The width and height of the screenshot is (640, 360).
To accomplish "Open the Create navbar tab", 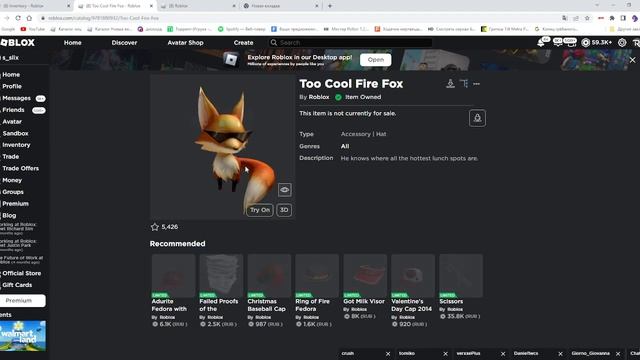I will coord(243,42).
